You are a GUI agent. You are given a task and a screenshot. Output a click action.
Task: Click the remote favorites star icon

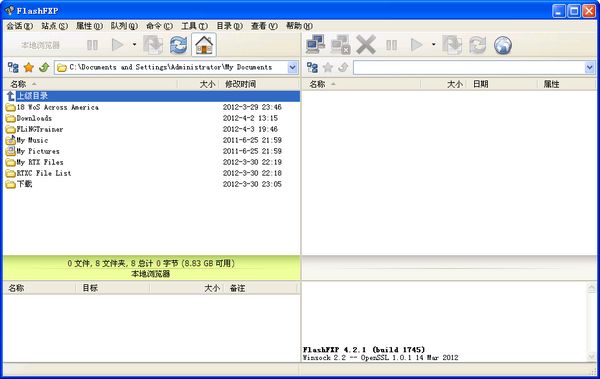click(x=328, y=68)
